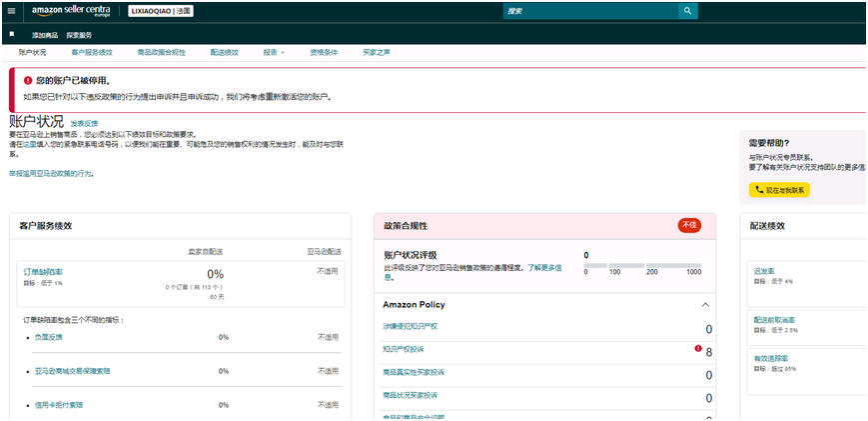The image size is (868, 421).
Task: Open the 客户服务绩效 tab
Action: coord(92,53)
